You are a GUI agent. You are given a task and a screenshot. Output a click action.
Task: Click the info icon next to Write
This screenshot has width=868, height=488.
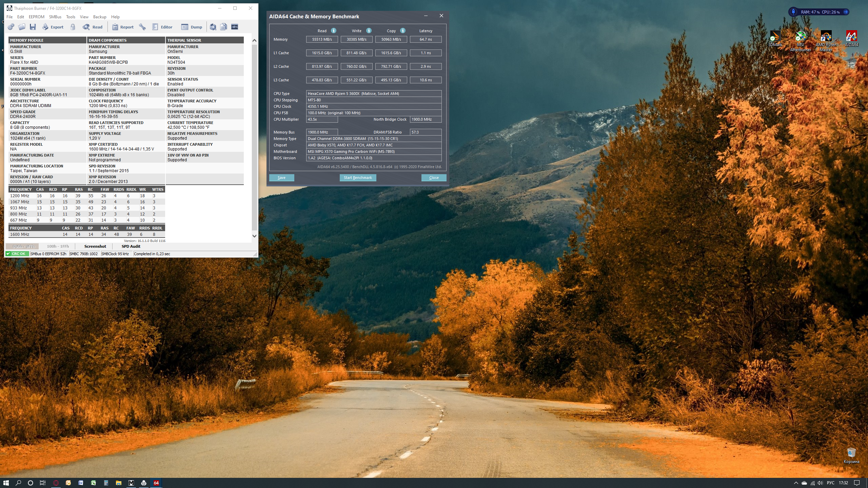point(369,30)
